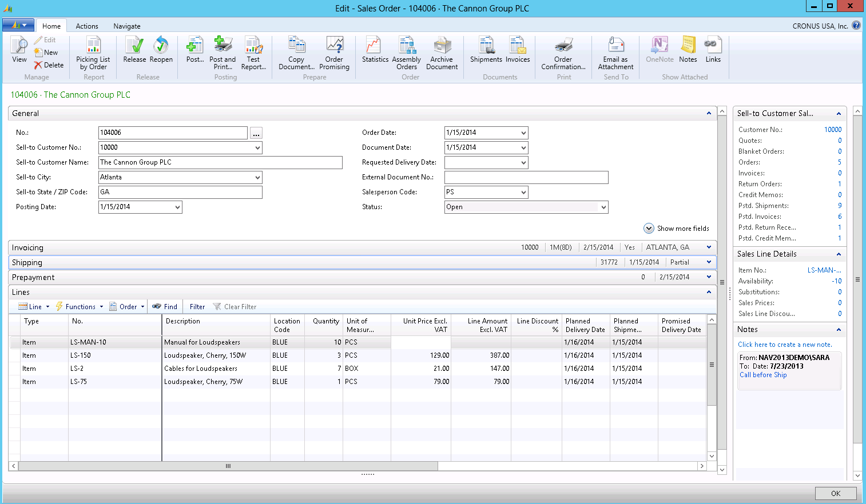Image resolution: width=866 pixels, height=504 pixels.
Task: Click Item No. LS-MAN link in factbox
Action: [824, 270]
